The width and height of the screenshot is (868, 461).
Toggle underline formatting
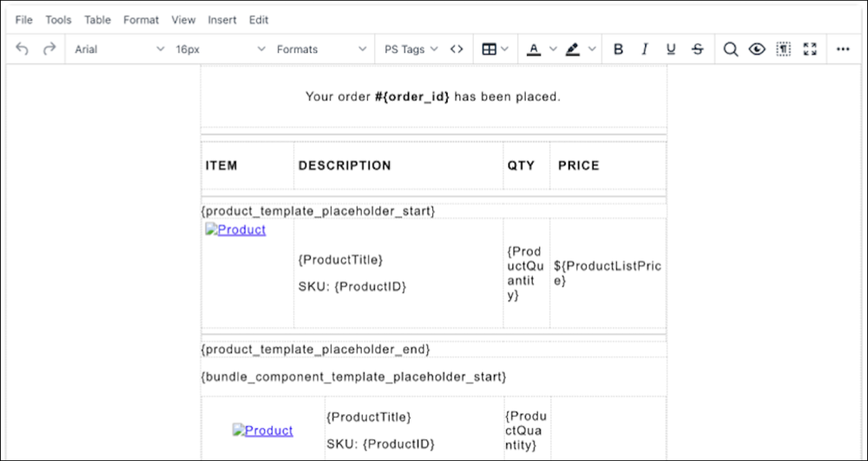(x=671, y=49)
